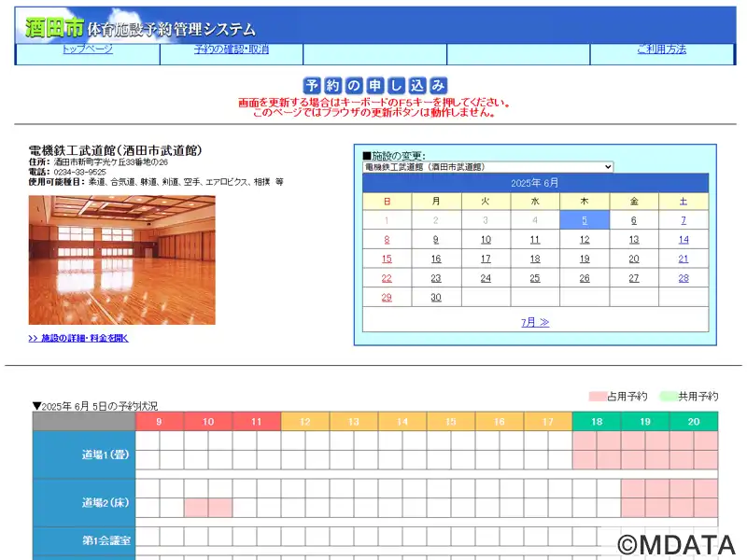Viewport: 747px width, 560px height.
Task: Go to next month 7月 ≫
Action: pos(535,322)
